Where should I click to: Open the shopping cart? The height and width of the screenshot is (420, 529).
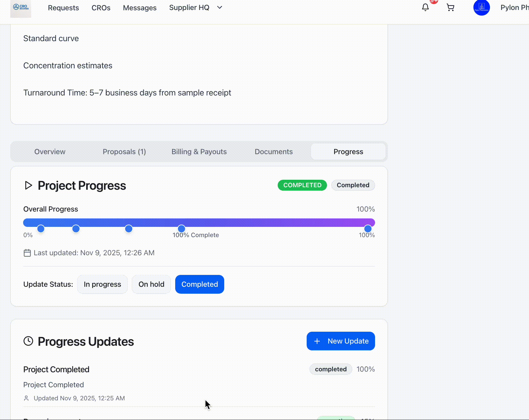[450, 7]
